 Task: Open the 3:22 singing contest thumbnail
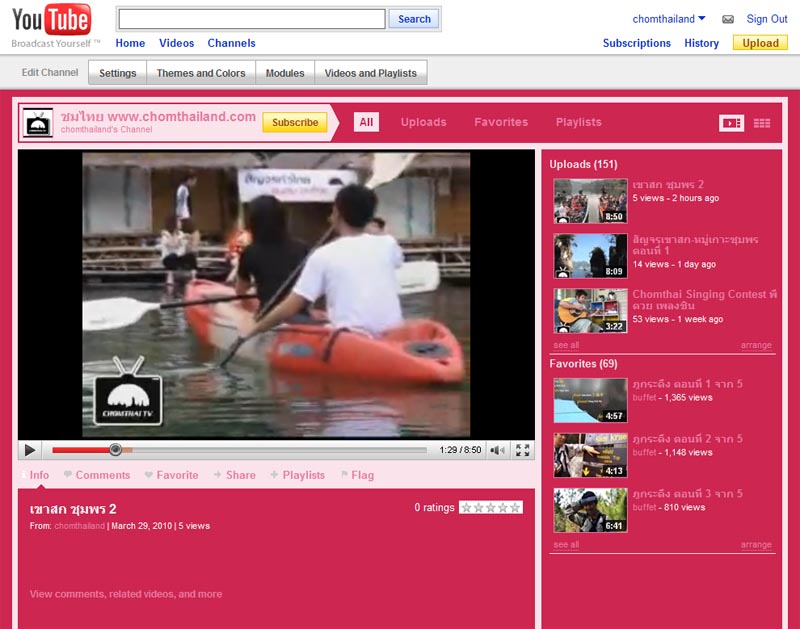[590, 311]
